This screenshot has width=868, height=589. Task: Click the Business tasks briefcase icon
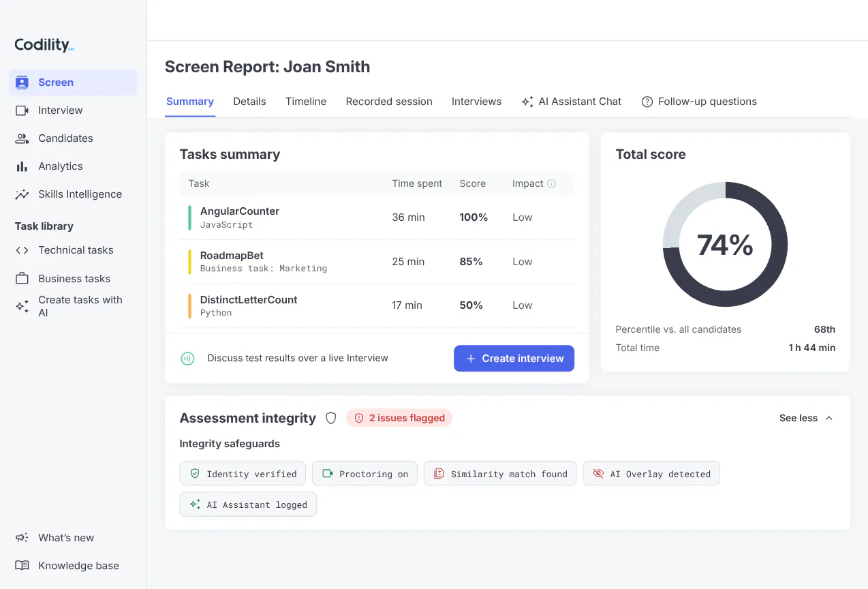coord(22,278)
